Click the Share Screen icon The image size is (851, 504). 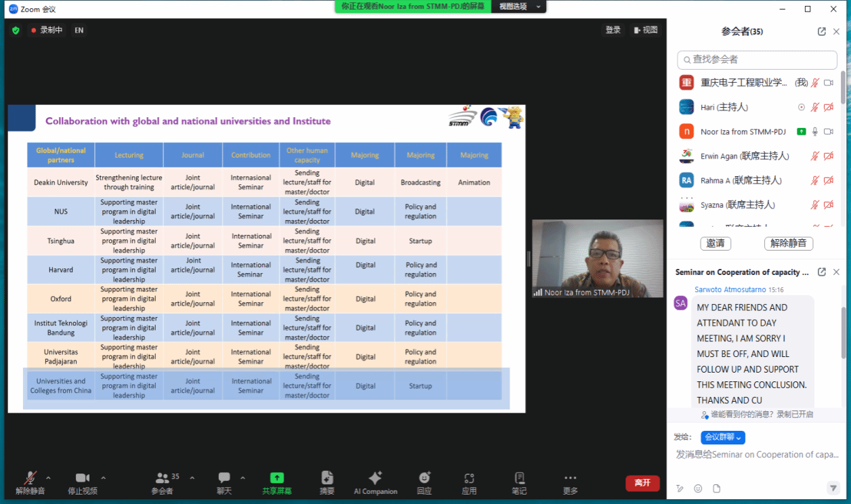276,478
